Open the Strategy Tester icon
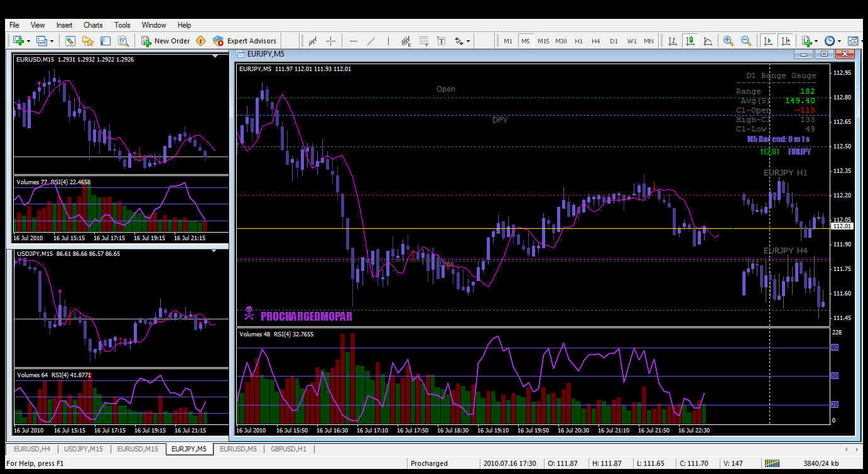 point(123,41)
